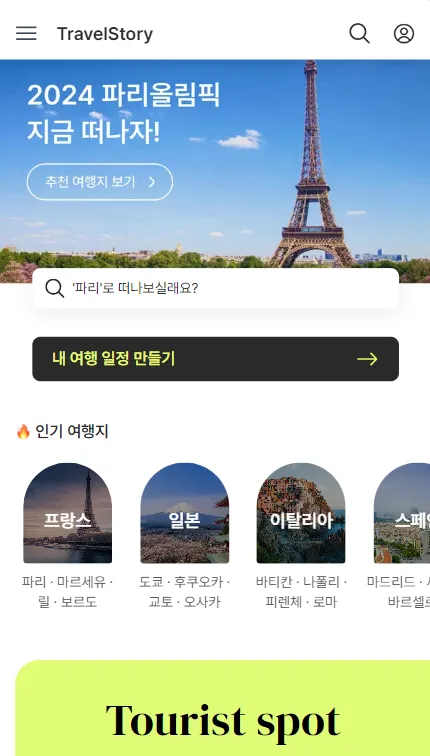Image resolution: width=430 pixels, height=756 pixels.
Task: Click 내 여행 일정 만들기 button
Action: (x=215, y=359)
